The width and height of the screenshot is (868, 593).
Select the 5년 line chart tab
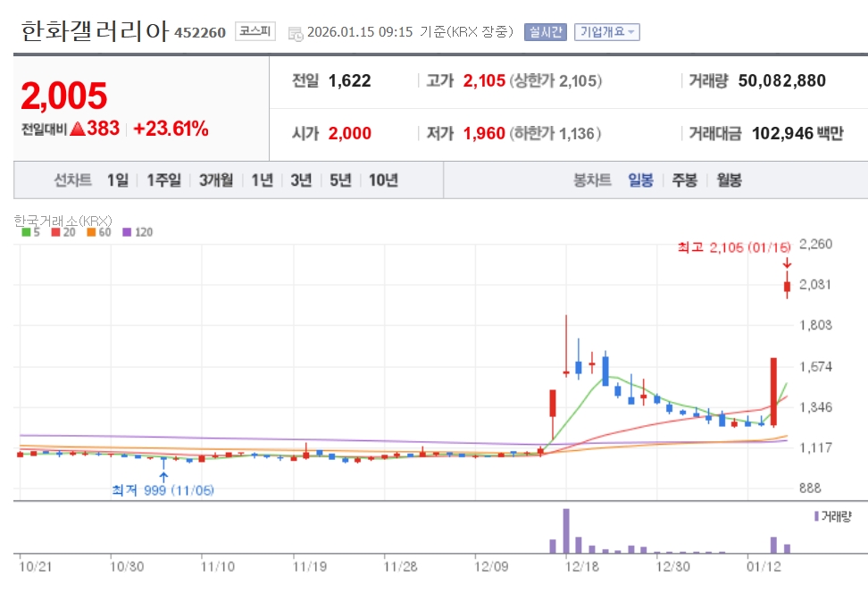[x=340, y=180]
